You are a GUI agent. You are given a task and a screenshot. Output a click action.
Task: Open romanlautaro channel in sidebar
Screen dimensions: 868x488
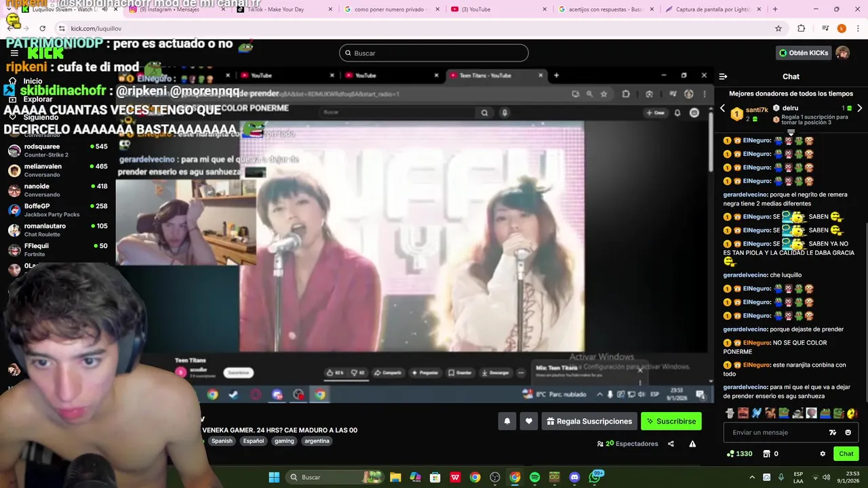(x=58, y=230)
